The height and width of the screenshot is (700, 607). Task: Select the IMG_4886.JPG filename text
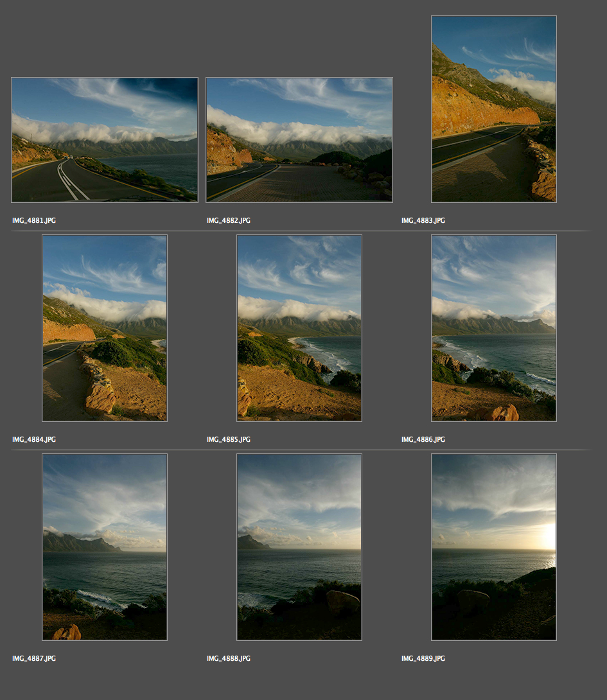click(x=423, y=439)
